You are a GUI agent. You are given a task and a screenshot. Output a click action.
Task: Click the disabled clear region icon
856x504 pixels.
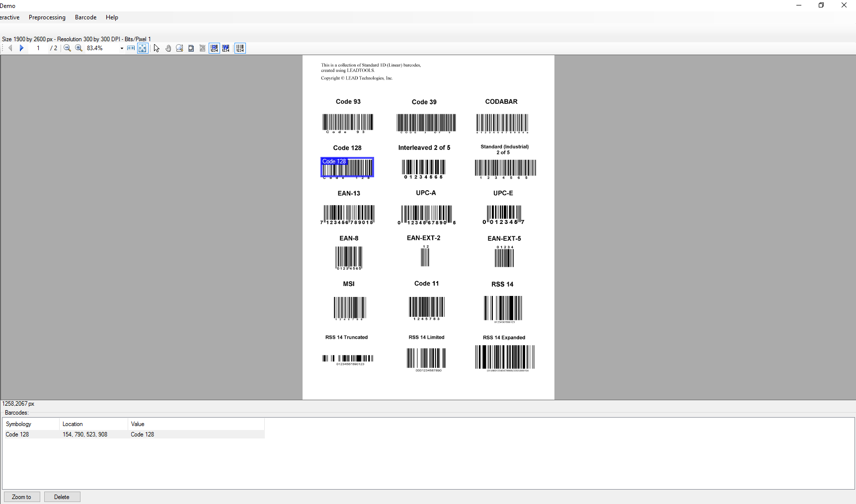(202, 48)
